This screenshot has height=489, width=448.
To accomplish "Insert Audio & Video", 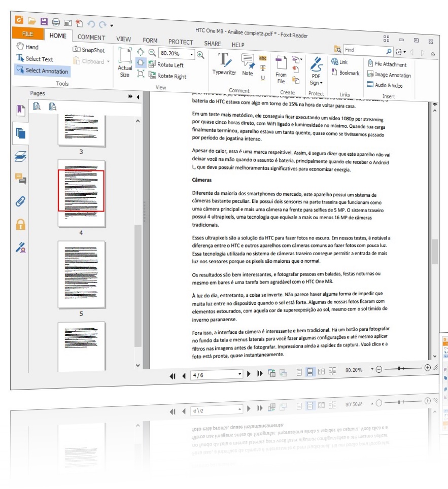I will tap(385, 85).
